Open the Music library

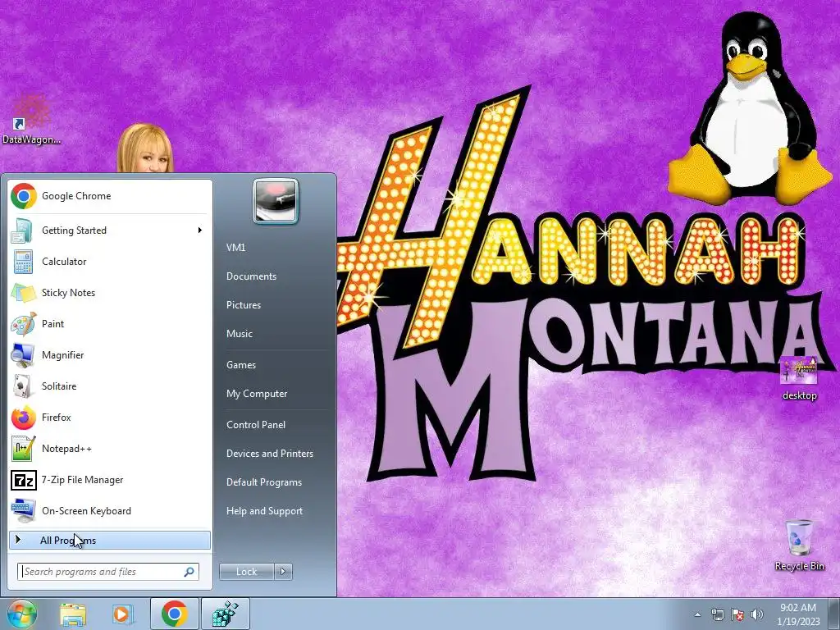pyautogui.click(x=240, y=334)
